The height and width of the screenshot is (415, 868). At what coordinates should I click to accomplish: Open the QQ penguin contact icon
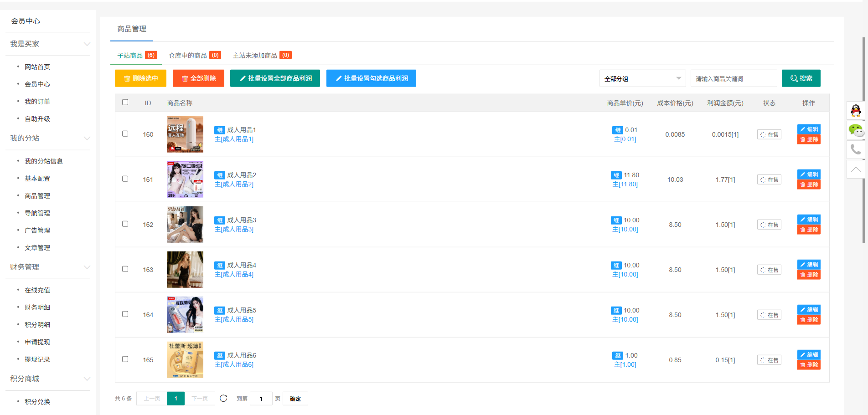click(x=856, y=110)
